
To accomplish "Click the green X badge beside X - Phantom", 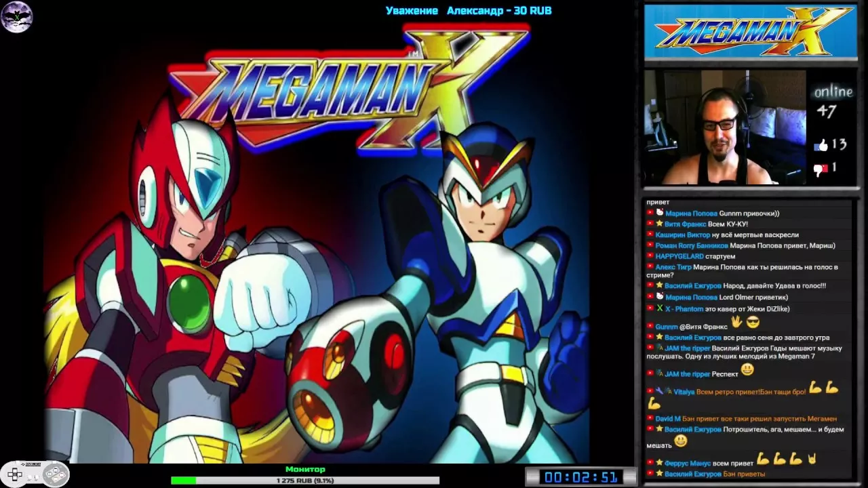I will pos(659,308).
